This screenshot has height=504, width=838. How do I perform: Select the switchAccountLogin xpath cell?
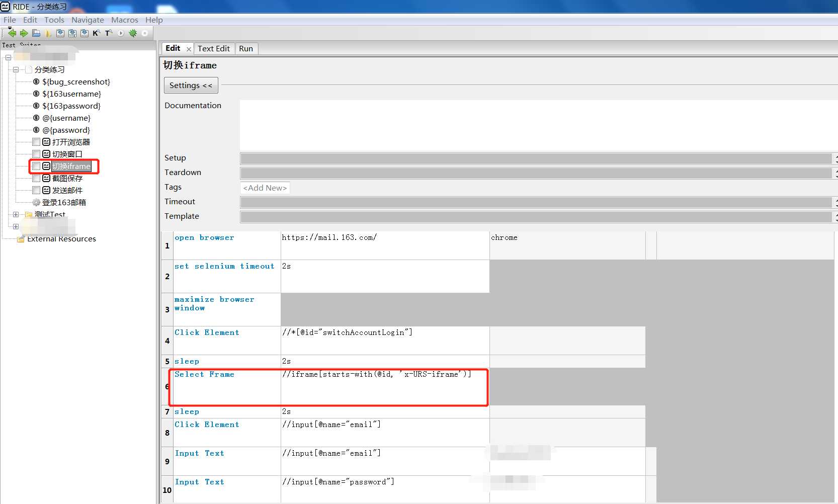coord(385,341)
